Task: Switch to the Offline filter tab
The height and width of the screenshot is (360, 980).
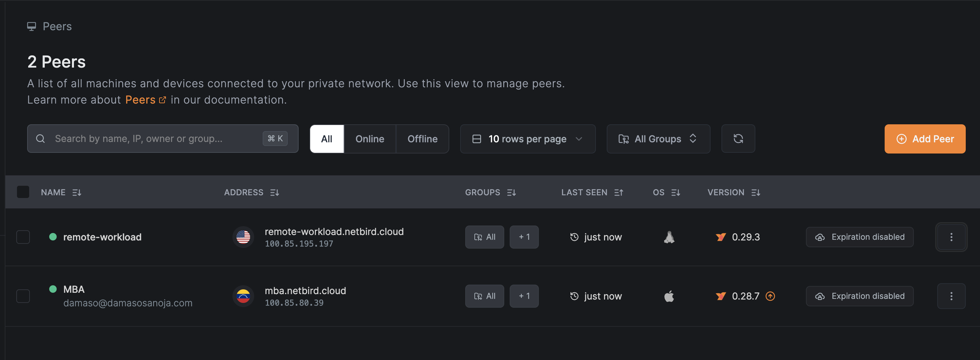Action: [x=422, y=139]
